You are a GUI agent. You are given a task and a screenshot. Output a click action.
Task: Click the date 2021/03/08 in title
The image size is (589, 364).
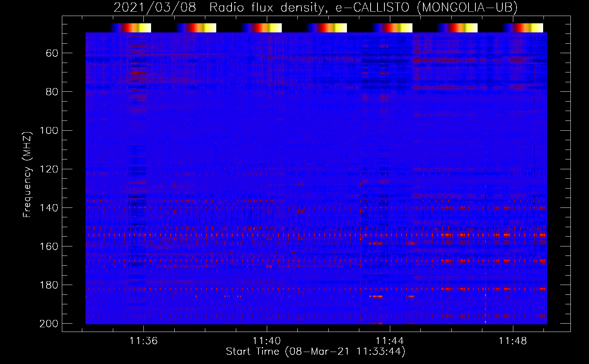155,7
